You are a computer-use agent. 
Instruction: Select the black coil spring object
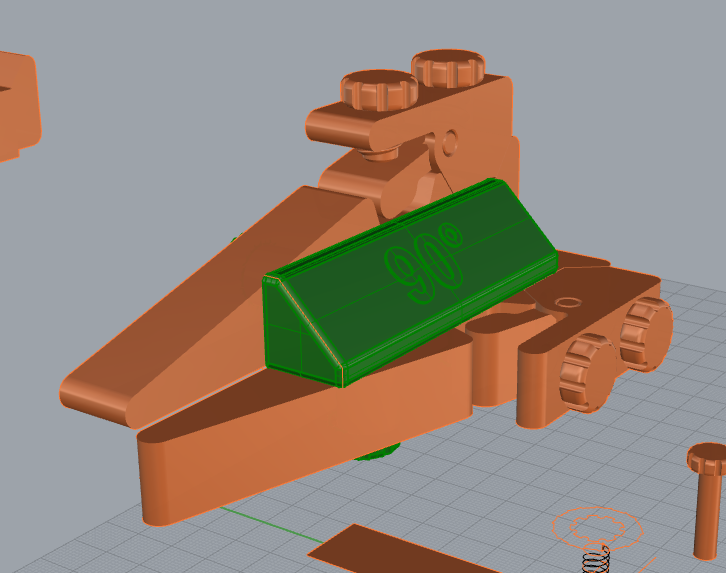[596, 560]
